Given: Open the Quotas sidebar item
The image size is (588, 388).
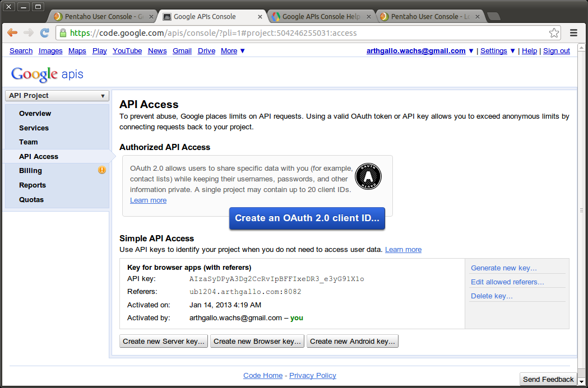Looking at the screenshot, I should point(31,200).
